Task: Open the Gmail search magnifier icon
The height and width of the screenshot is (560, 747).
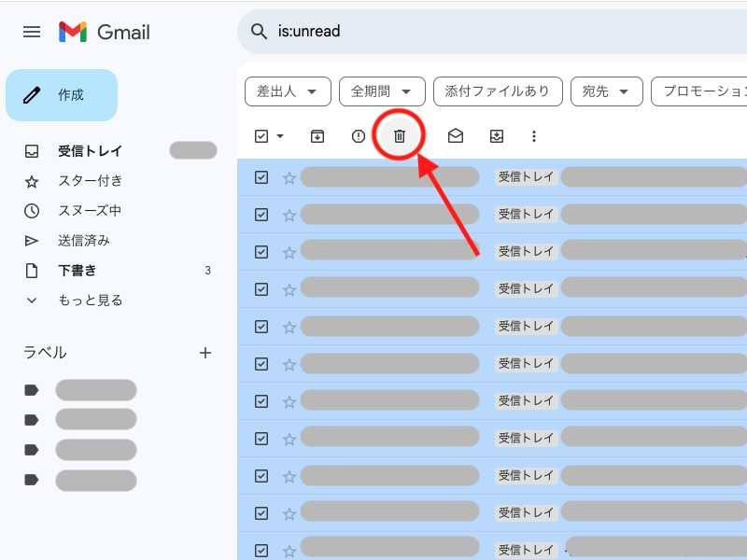Action: (259, 31)
